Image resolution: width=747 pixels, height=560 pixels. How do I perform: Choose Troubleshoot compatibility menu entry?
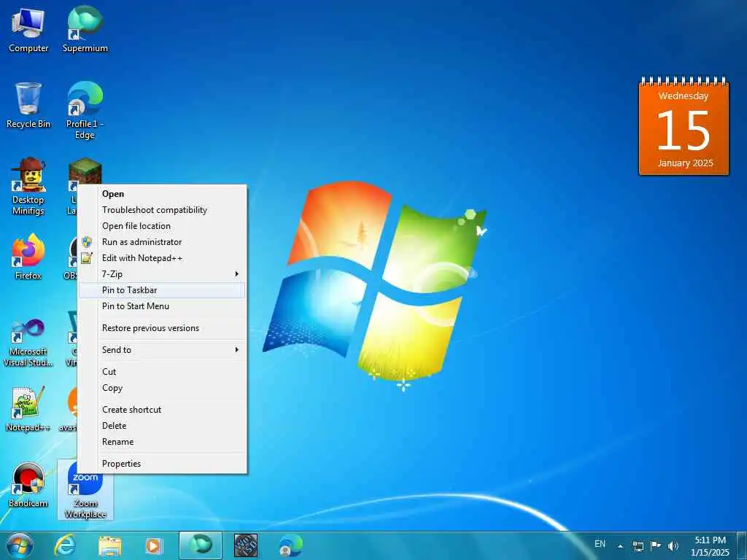pos(162,210)
